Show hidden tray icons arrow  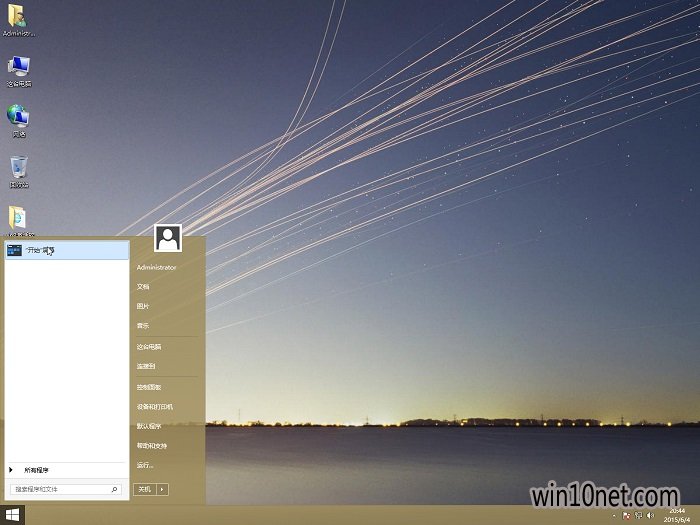pos(613,516)
